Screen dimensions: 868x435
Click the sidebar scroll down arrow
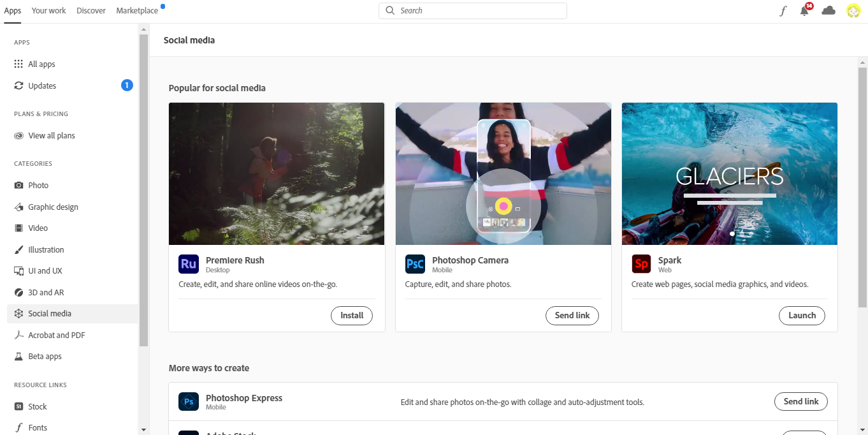click(143, 430)
